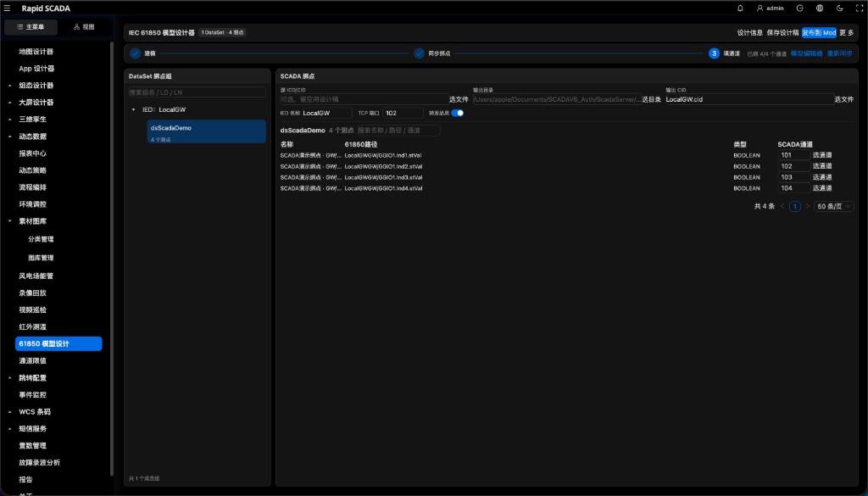Switch theme with the moon icon

click(x=840, y=8)
